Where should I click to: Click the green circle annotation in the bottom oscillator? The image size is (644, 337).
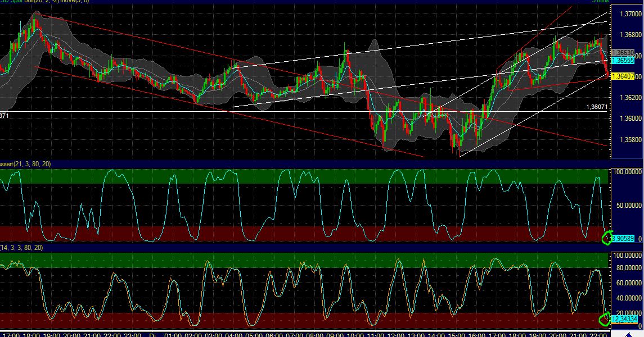[x=605, y=320]
